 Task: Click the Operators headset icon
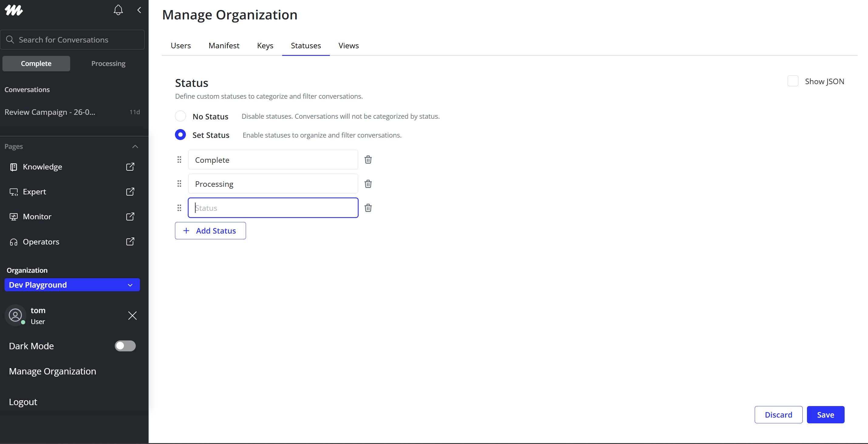coord(13,242)
